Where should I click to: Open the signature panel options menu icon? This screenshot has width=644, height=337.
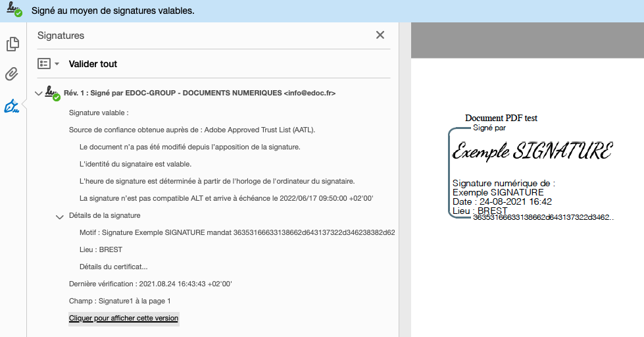click(x=44, y=64)
